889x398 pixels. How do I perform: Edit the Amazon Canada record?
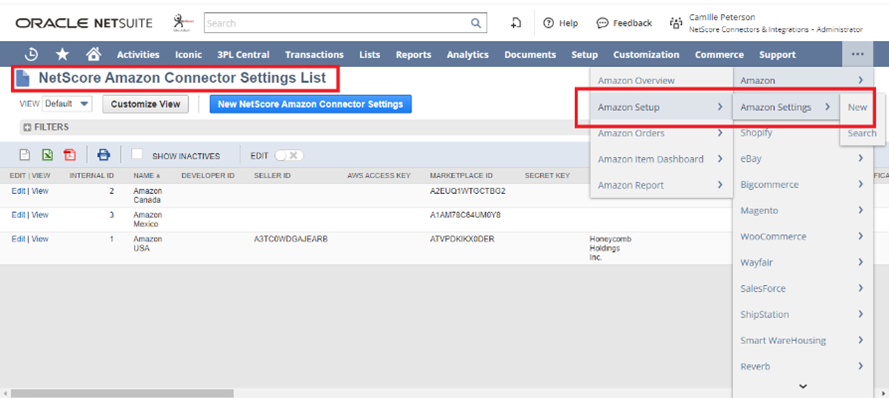click(x=18, y=191)
